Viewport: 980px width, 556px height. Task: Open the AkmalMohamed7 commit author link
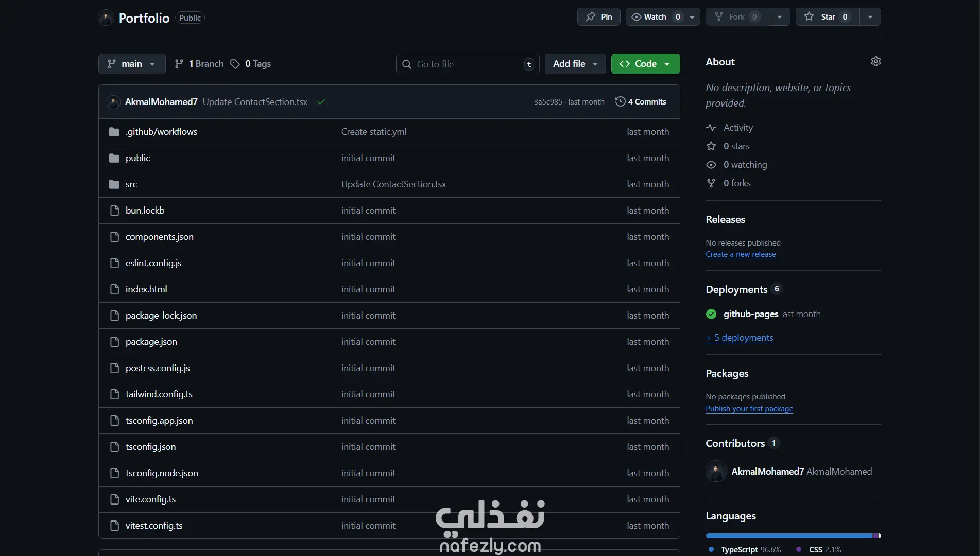pos(161,102)
